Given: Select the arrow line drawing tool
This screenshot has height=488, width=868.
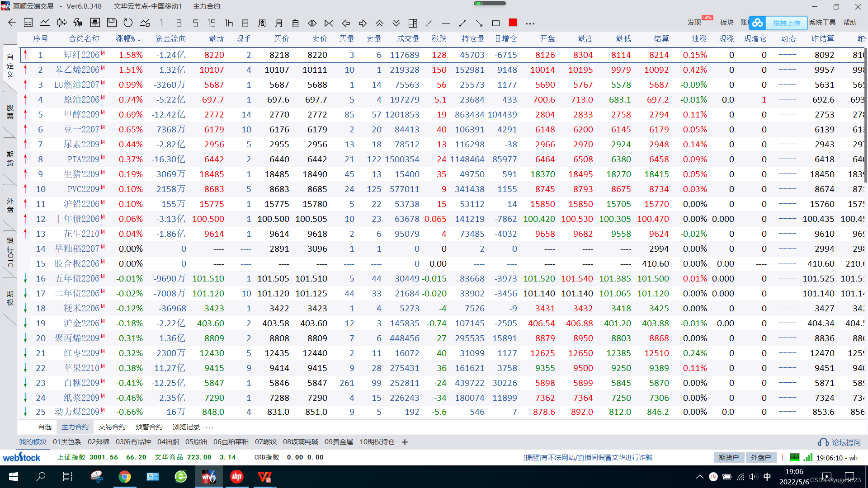Looking at the screenshot, I should click(x=479, y=23).
